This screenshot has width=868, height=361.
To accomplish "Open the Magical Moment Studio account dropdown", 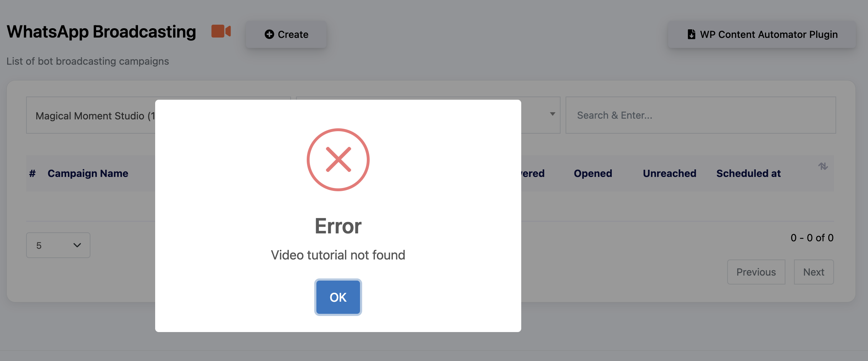I will pyautogui.click(x=93, y=115).
